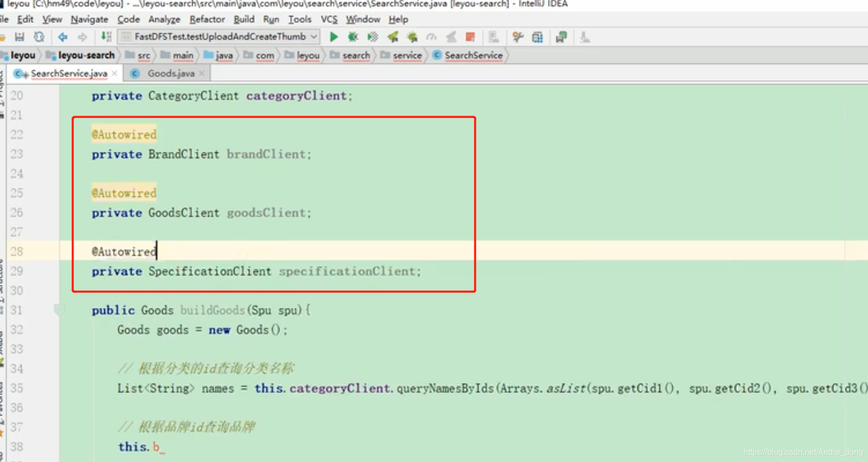Click the Build project icon
Viewport: 868px width, 462px height.
tap(106, 37)
